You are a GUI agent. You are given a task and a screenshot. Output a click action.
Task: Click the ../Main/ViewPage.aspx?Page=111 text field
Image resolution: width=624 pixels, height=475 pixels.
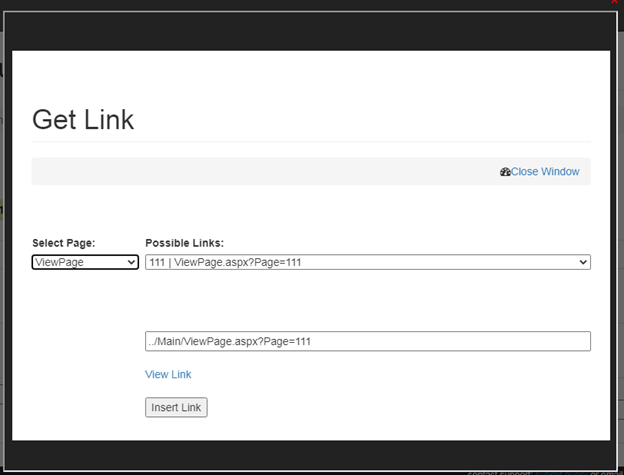pos(367,341)
